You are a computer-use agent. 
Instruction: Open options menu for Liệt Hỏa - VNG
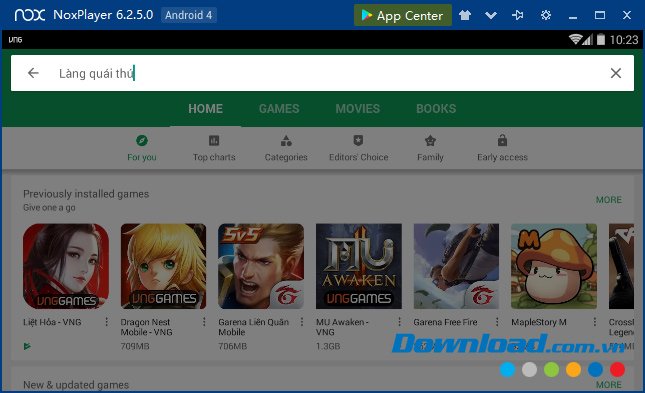(x=107, y=322)
